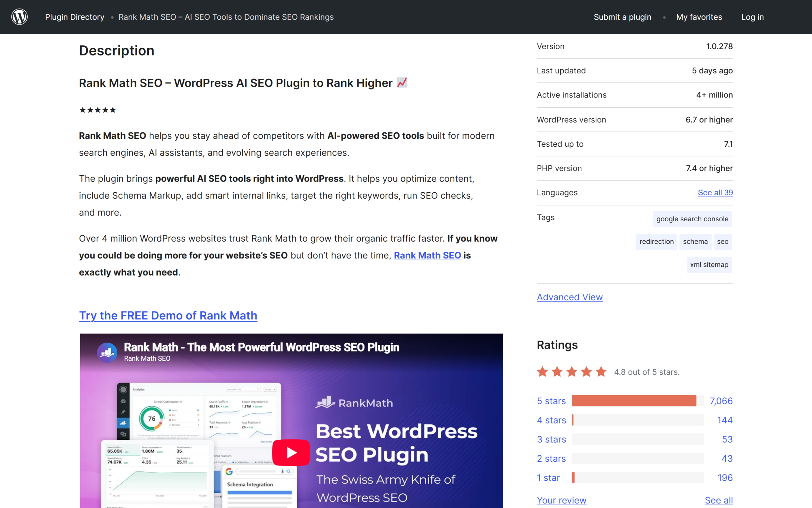
Task: Filter reviews by 4 stars
Action: click(551, 420)
